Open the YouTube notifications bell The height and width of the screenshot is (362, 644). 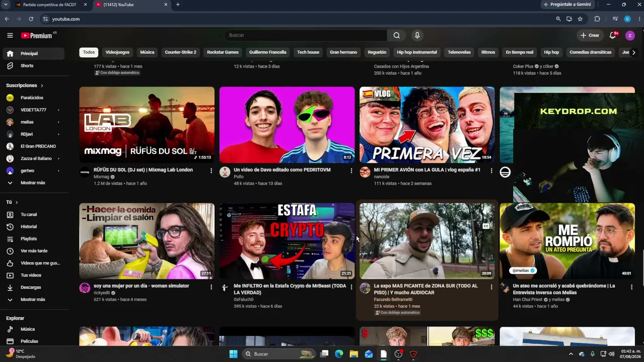coord(613,35)
